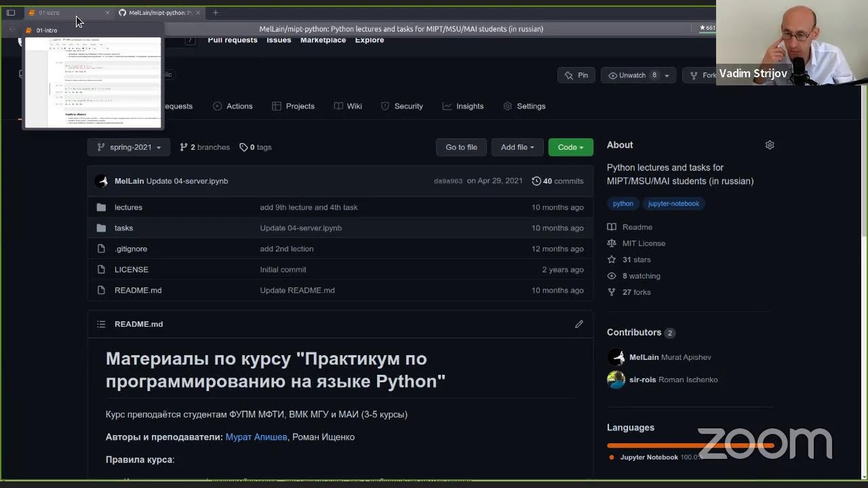Edit README with the pencil icon

(x=579, y=324)
